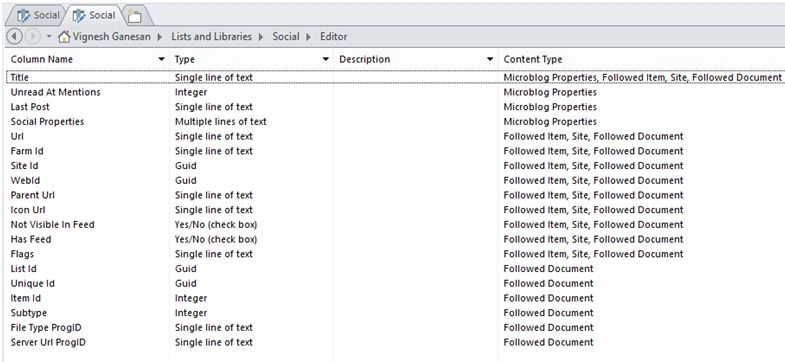Open the recent pages dropdown beside forward arrow
The height and width of the screenshot is (362, 785).
(x=49, y=37)
